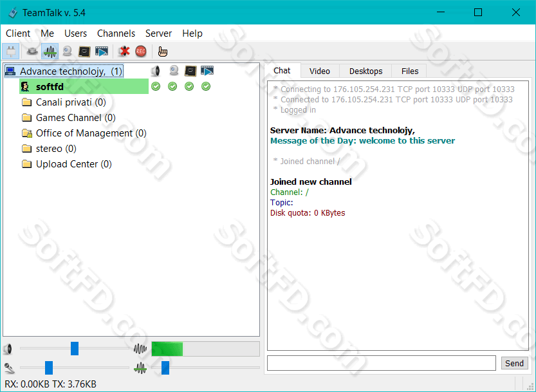This screenshot has height=392, width=536.
Task: Switch to the Video tab
Action: (320, 71)
